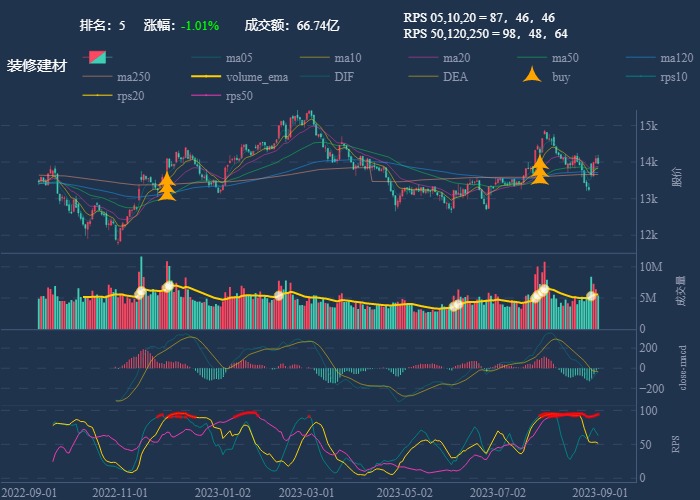Toggle the DIF series legend entry
Viewport: 700px width, 500px height.
[343, 77]
